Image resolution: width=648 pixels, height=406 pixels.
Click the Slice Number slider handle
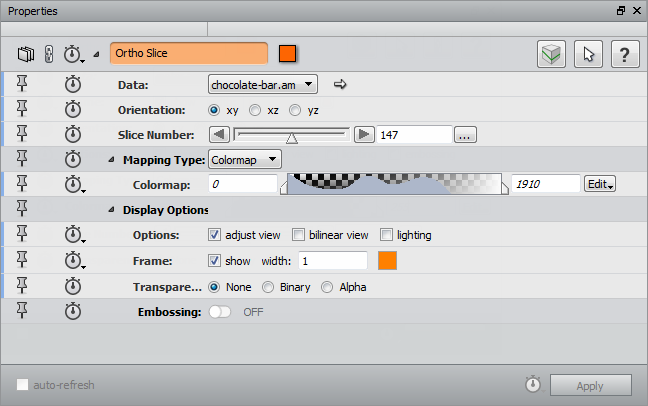tap(292, 138)
